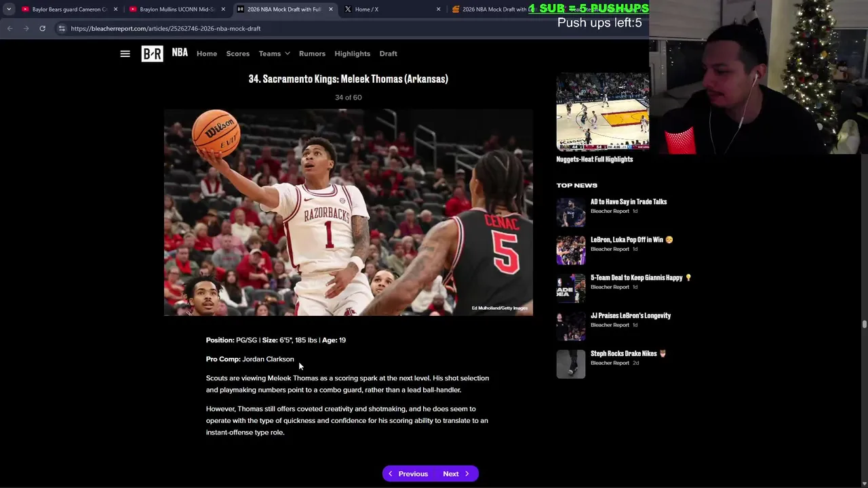Click the Giannis 5-team deal thumbnail
The width and height of the screenshot is (868, 488).
pyautogui.click(x=571, y=288)
